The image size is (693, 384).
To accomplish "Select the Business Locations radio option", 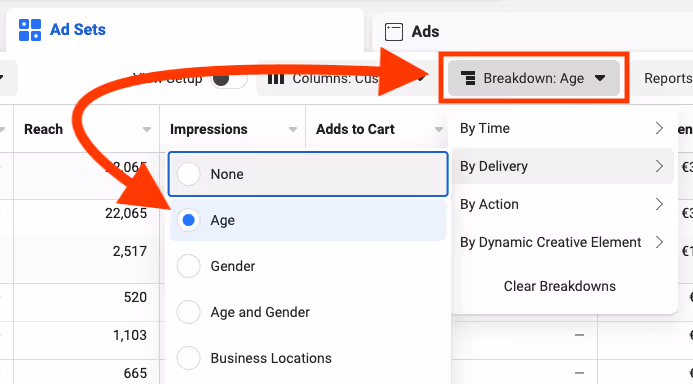I will [308, 358].
